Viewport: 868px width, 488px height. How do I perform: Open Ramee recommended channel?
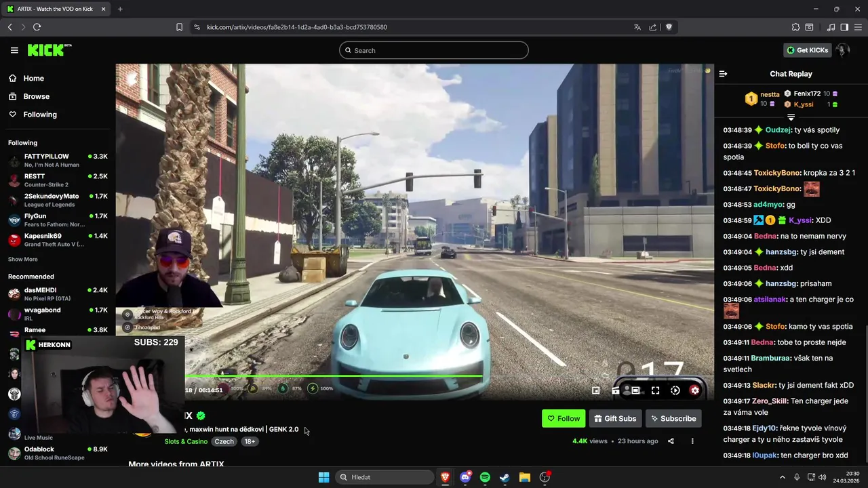tap(58, 330)
